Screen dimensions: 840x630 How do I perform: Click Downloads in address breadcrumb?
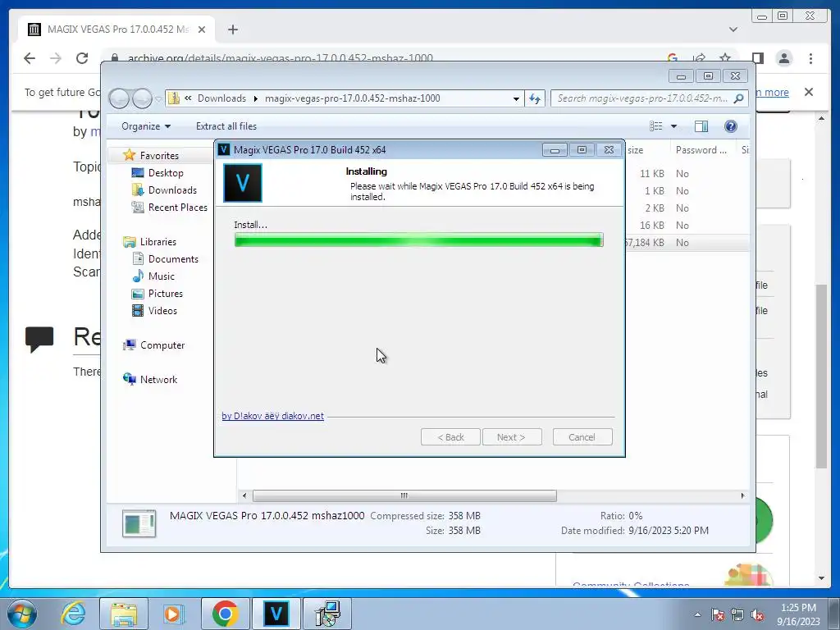coord(221,98)
